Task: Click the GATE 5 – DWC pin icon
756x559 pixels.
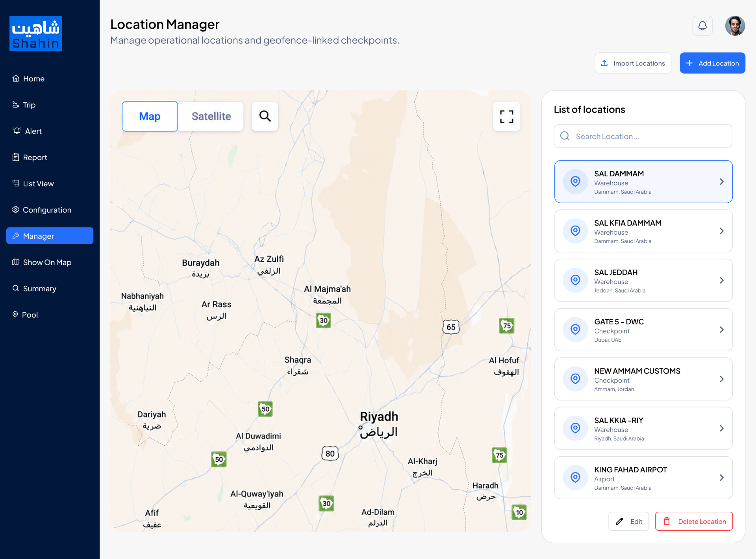Action: [575, 329]
